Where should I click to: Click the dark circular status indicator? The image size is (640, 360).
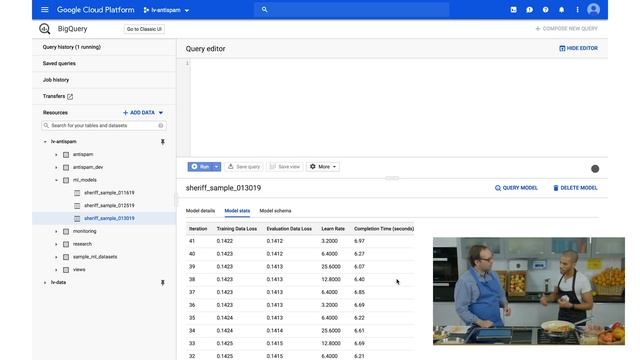coord(595,169)
